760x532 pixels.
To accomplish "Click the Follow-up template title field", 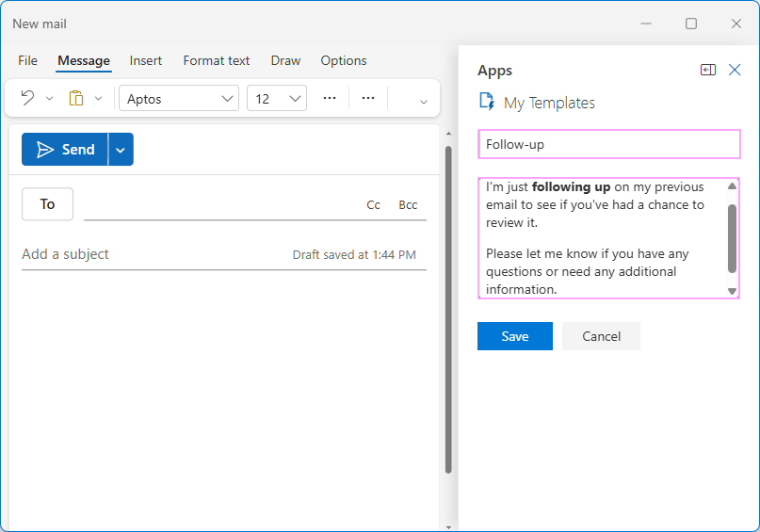I will coord(609,144).
